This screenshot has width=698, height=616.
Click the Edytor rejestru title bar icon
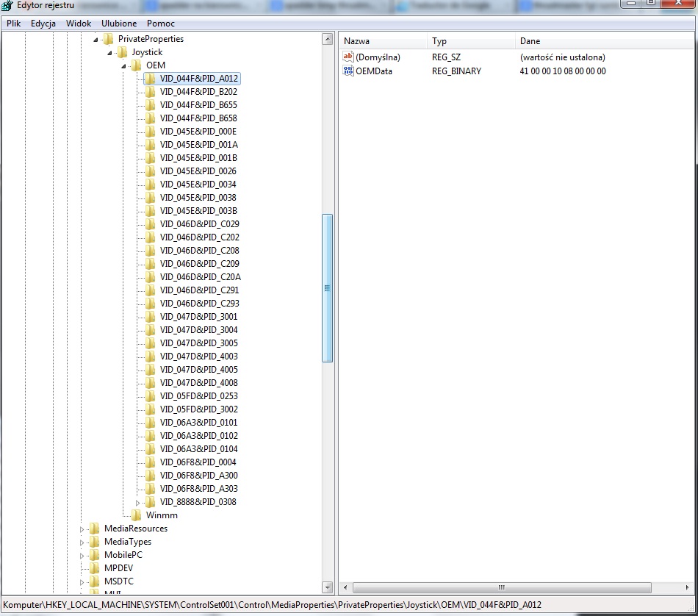[7, 6]
